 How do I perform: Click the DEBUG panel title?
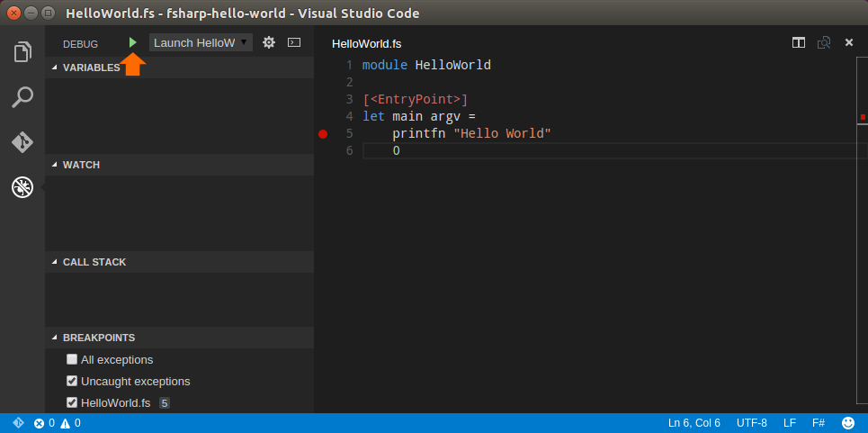pos(80,44)
